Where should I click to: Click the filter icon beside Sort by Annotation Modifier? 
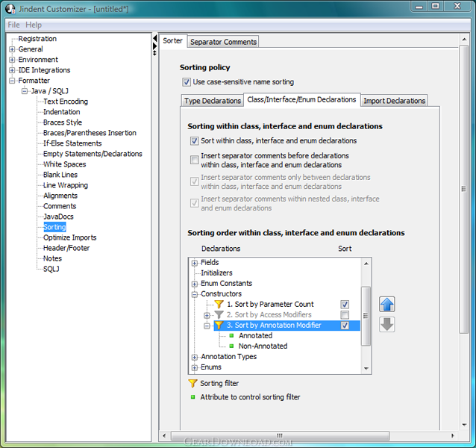coord(219,326)
